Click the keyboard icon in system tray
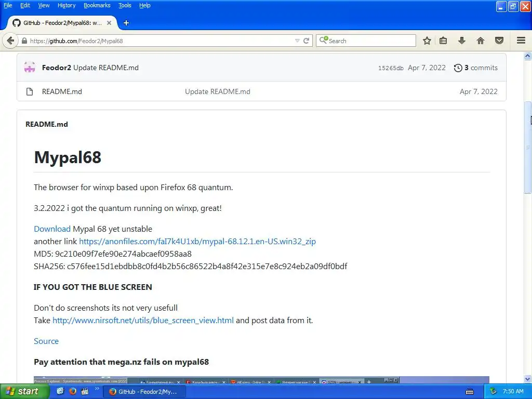This screenshot has height=399, width=532. pos(470,392)
